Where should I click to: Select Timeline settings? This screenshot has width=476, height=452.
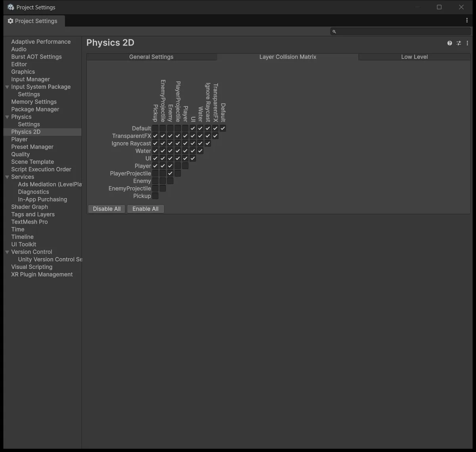[22, 237]
